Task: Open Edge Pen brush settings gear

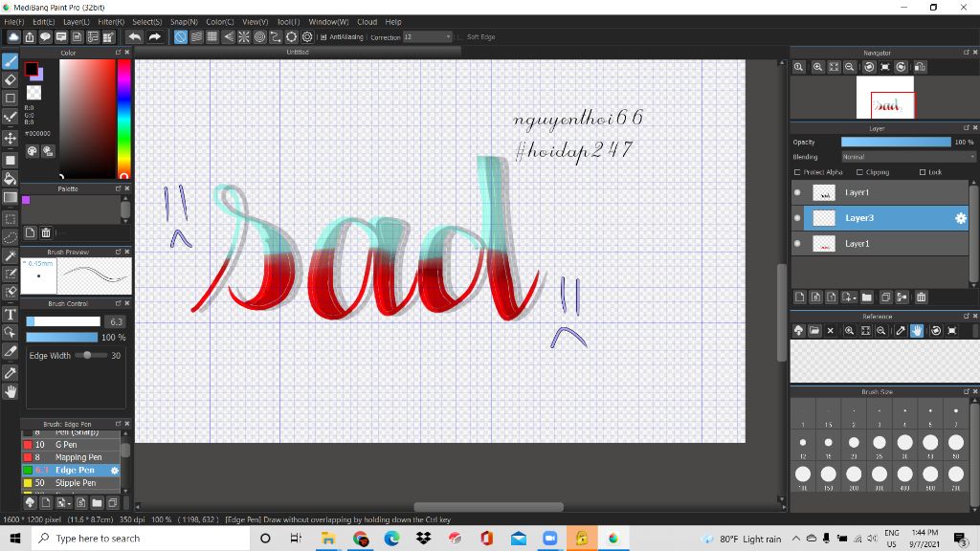Action: 115,471
